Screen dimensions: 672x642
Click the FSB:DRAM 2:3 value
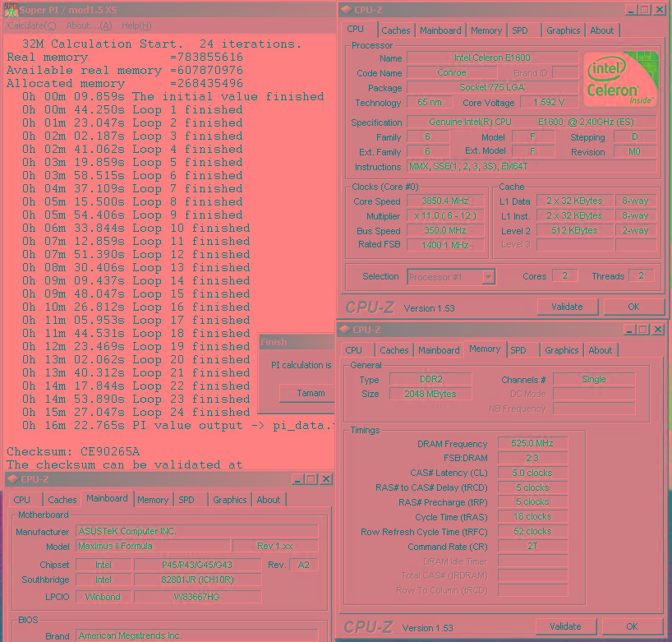click(x=532, y=459)
